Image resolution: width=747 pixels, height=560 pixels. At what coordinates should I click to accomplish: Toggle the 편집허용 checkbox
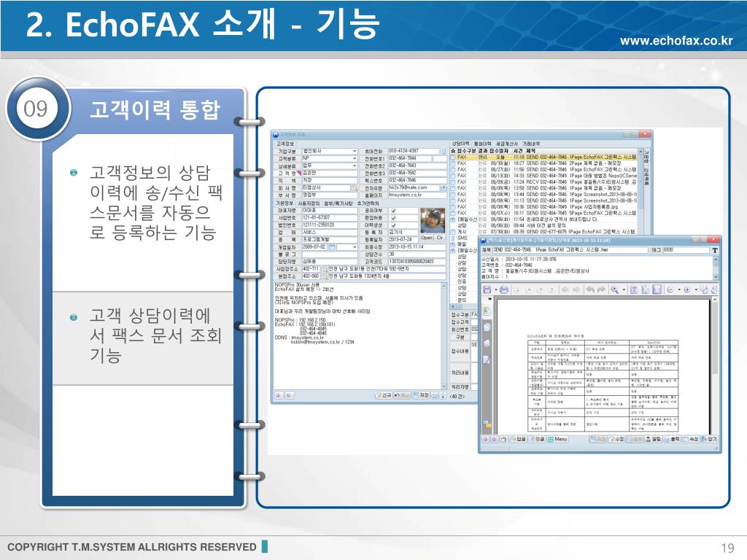[x=393, y=218]
